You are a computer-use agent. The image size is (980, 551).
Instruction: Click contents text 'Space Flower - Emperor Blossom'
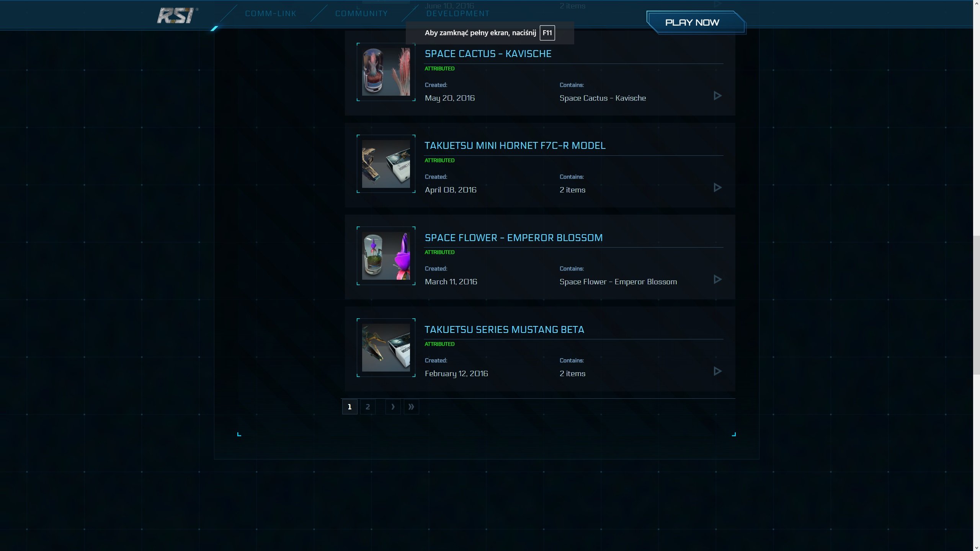pyautogui.click(x=618, y=282)
